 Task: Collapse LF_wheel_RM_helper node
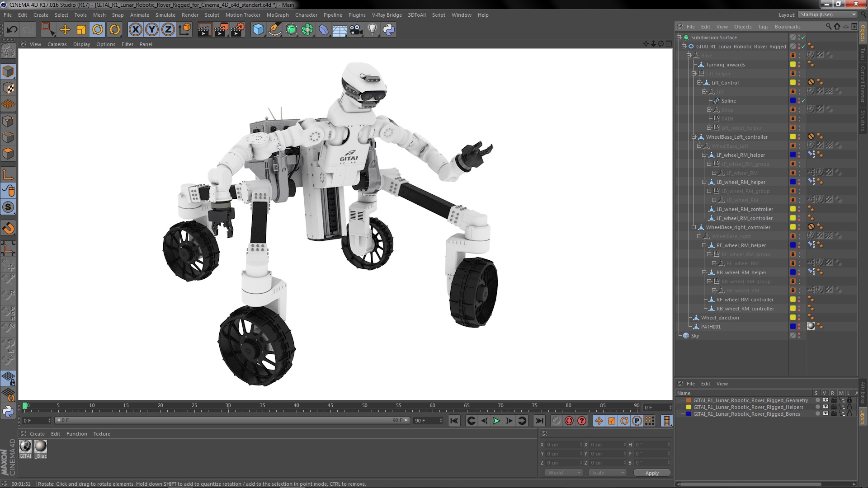coord(704,155)
